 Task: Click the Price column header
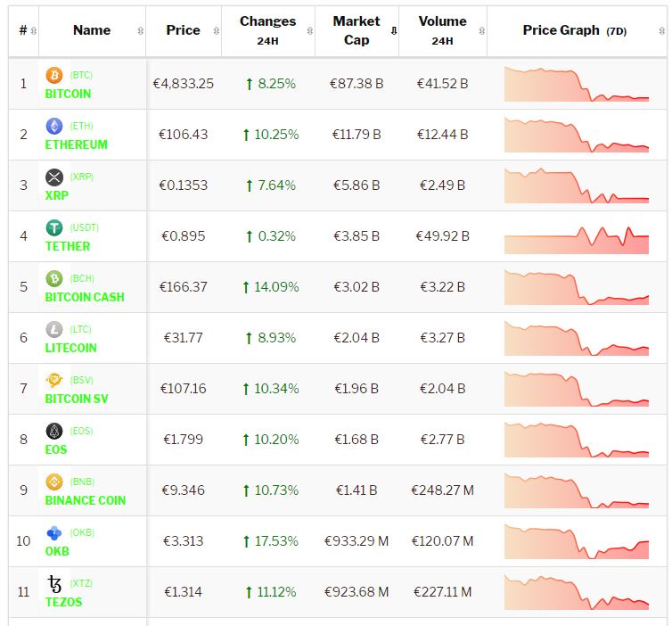point(183,30)
